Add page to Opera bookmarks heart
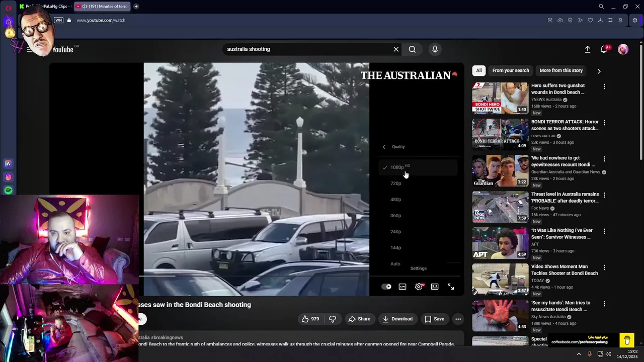644x362 pixels. coord(590,20)
